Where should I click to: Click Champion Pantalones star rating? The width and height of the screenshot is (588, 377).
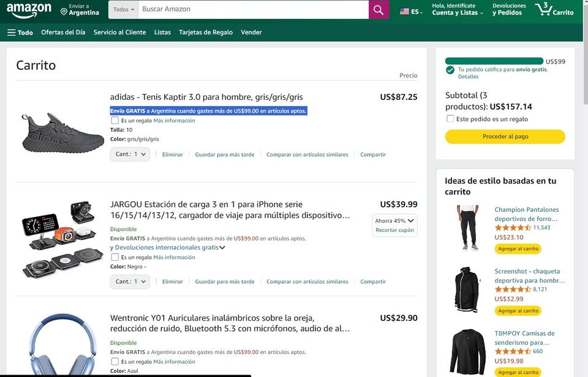coord(513,228)
